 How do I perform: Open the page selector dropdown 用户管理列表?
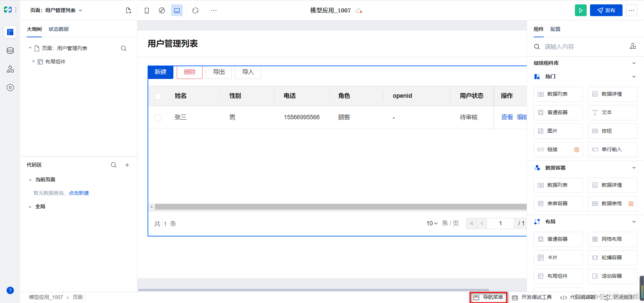56,10
